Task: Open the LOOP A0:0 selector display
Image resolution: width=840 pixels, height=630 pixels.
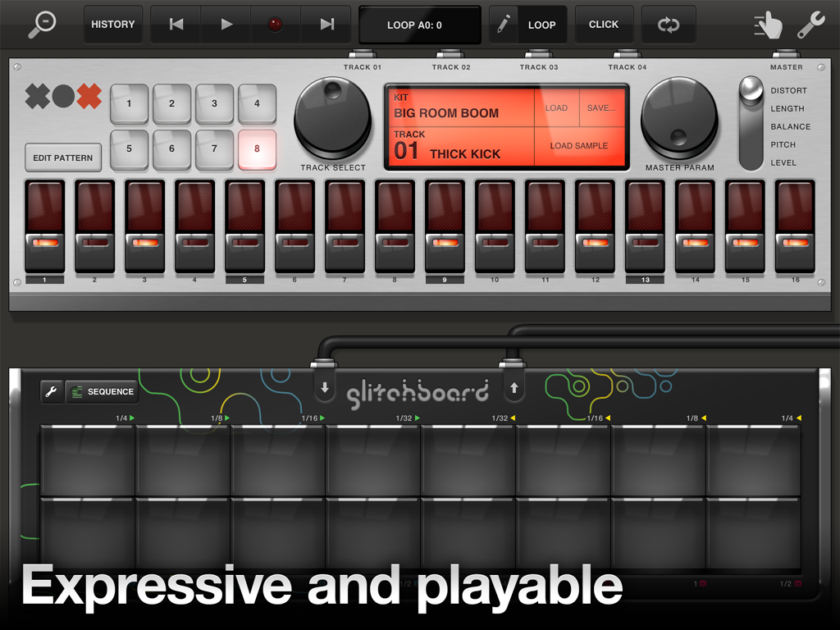Action: [419, 25]
